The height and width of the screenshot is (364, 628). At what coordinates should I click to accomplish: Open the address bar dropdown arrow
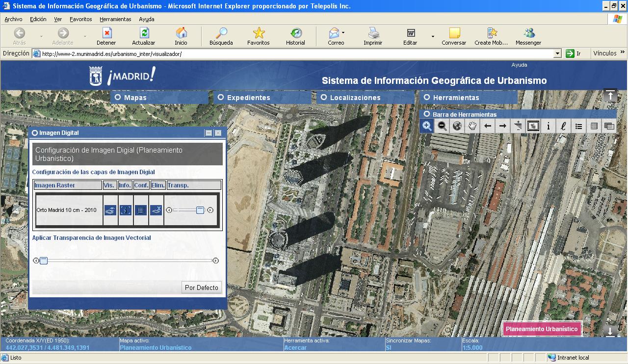coord(557,53)
